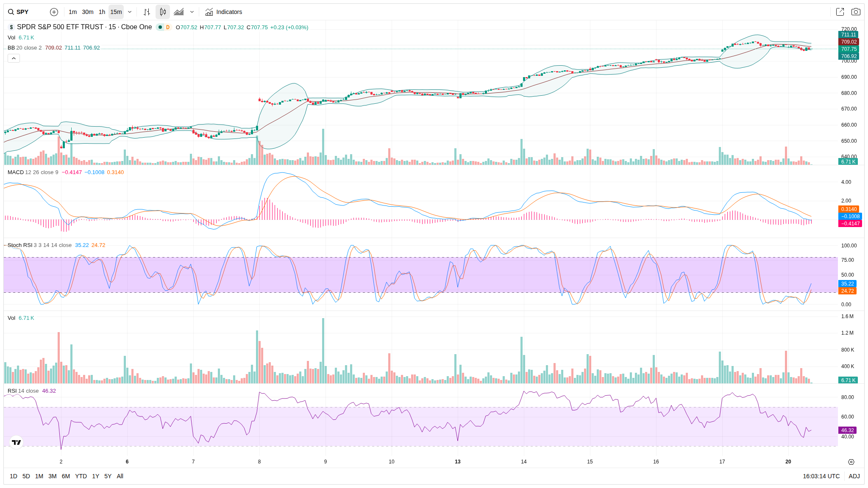Click the TradingView logo badge
Viewport: 868px width, 488px height.
pyautogui.click(x=16, y=442)
